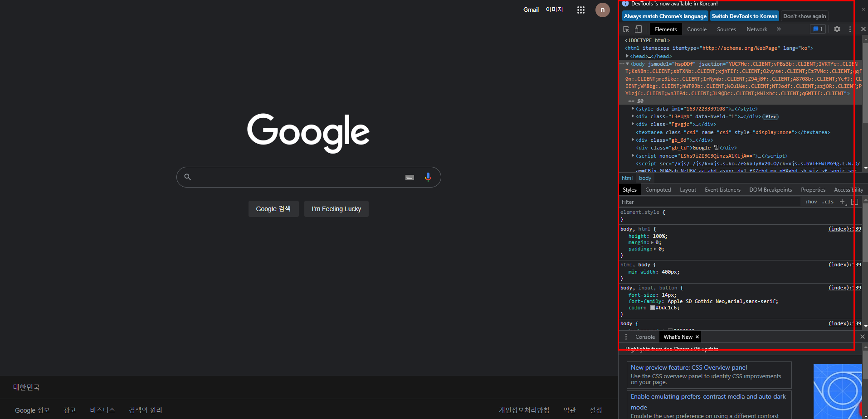Collapse the body element node
Screen dimensions: 868x419
627,64
